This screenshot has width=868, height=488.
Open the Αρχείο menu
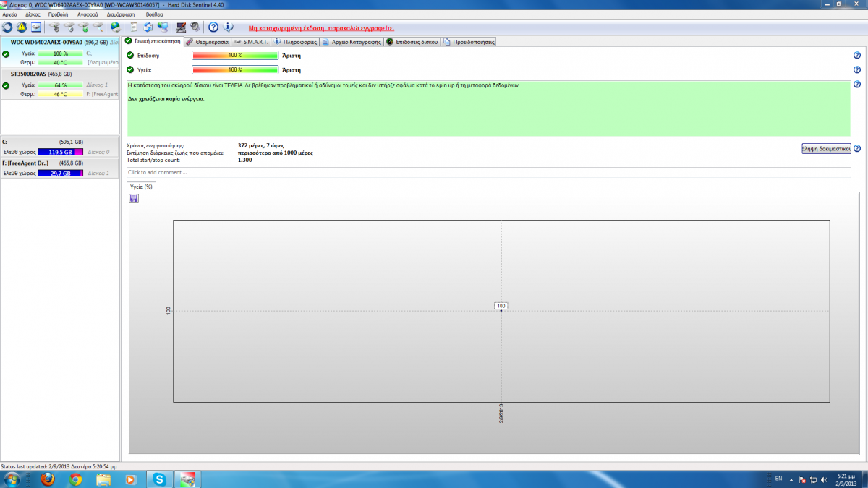10,14
